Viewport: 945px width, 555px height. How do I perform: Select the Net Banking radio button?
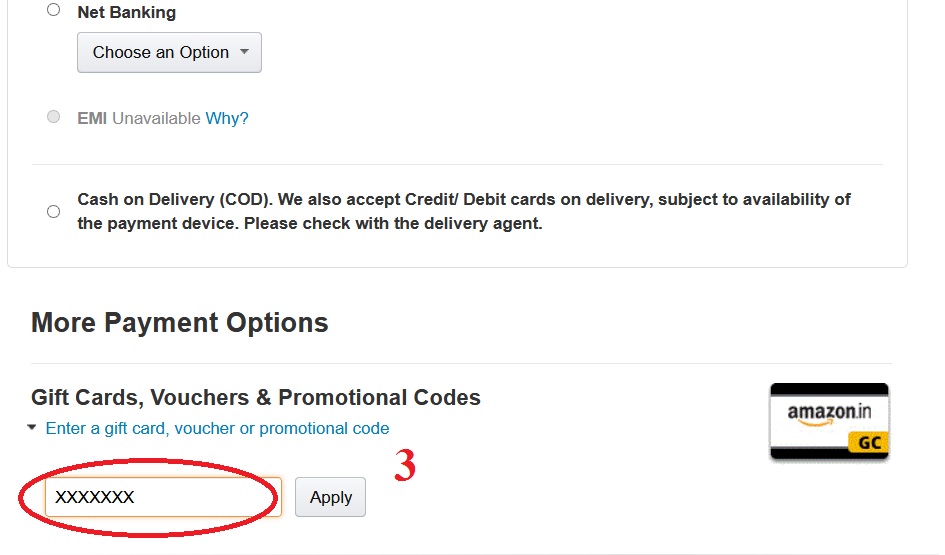pyautogui.click(x=53, y=10)
